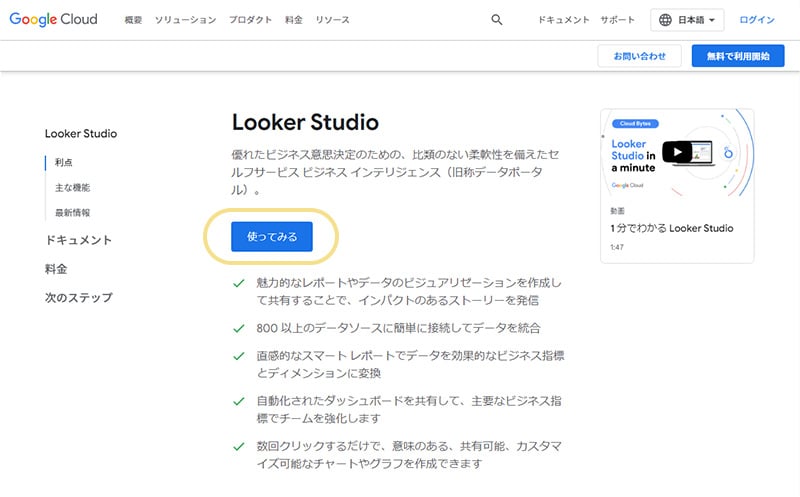Click the 800 以上のデータソース bullet text

398,328
